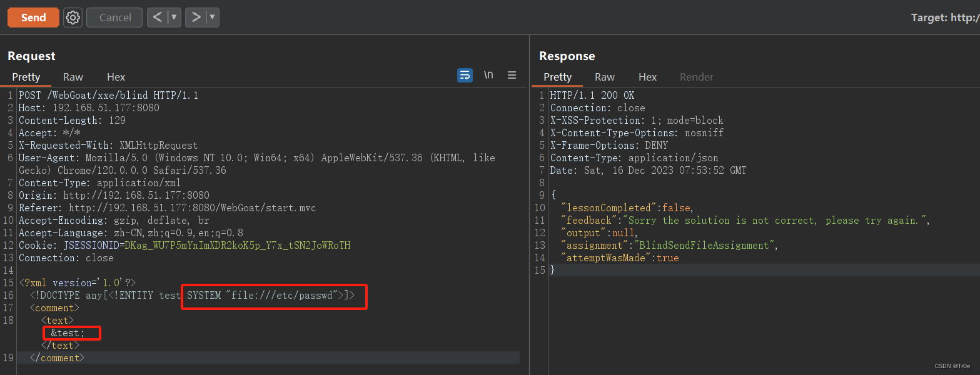Toggle the word wrap icon in Request
This screenshot has width=980, height=375.
[x=465, y=75]
